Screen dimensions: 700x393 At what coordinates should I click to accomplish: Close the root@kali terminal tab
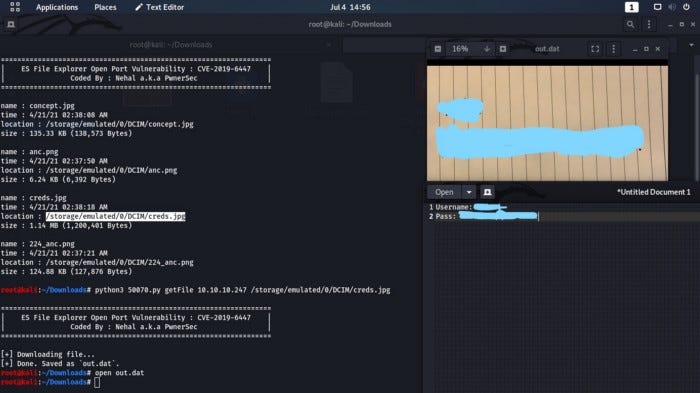329,45
